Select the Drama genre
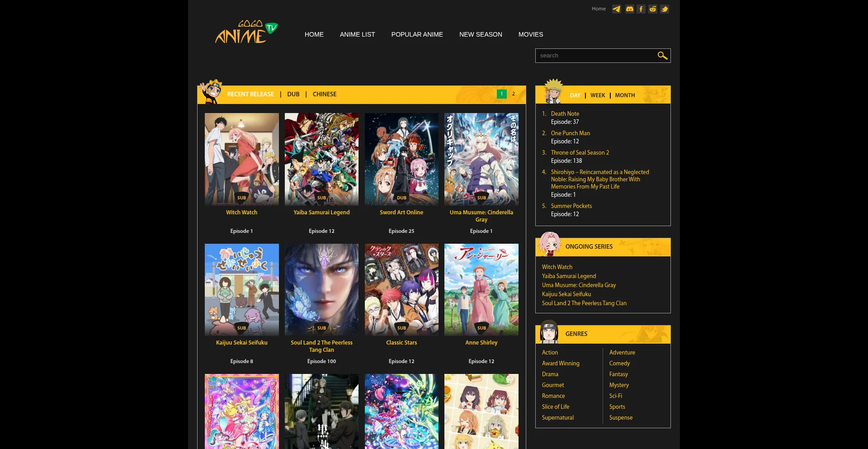 tap(550, 374)
